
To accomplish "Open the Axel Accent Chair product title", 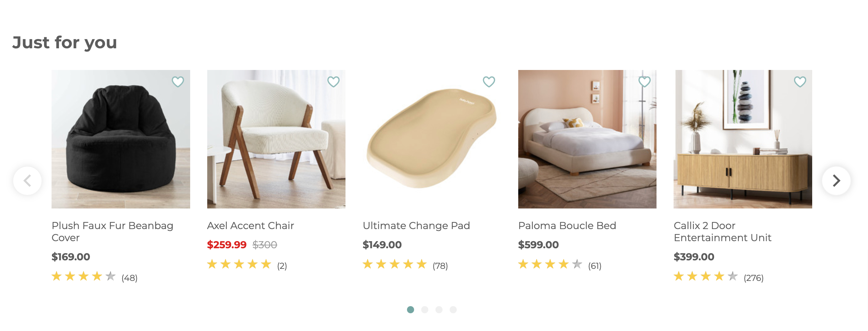I will pos(251,226).
